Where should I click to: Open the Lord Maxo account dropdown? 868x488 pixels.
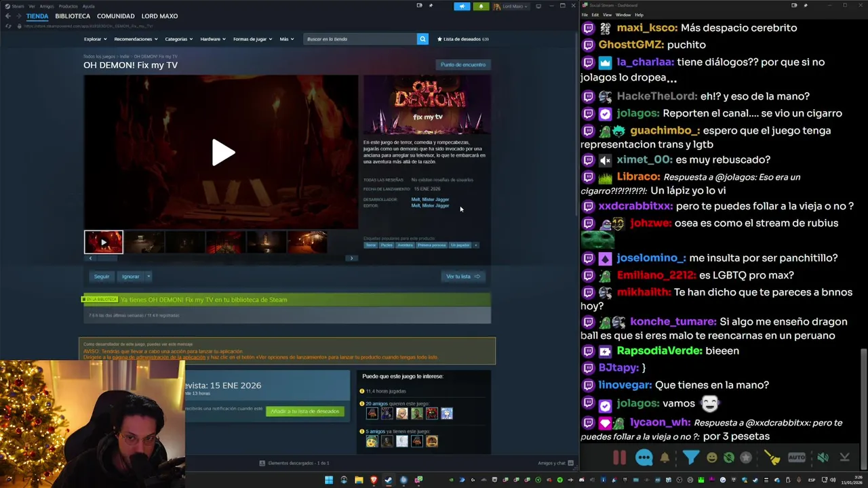[511, 6]
